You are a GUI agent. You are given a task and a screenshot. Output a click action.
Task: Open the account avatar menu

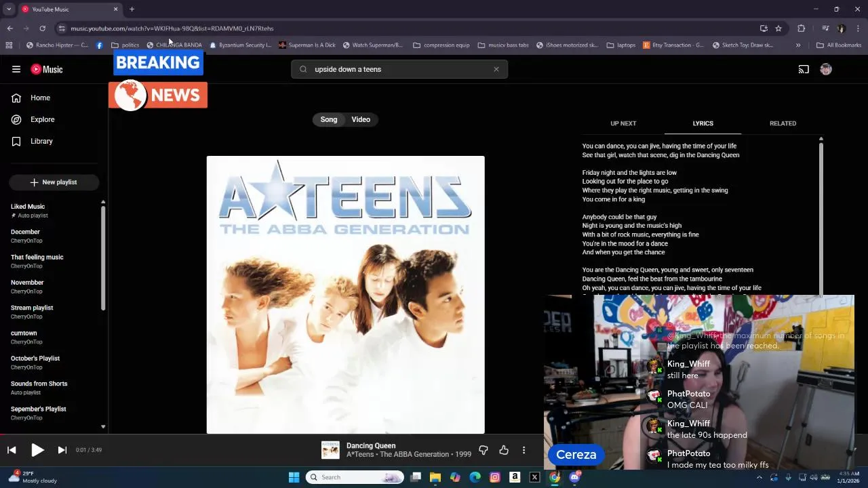[x=826, y=69]
